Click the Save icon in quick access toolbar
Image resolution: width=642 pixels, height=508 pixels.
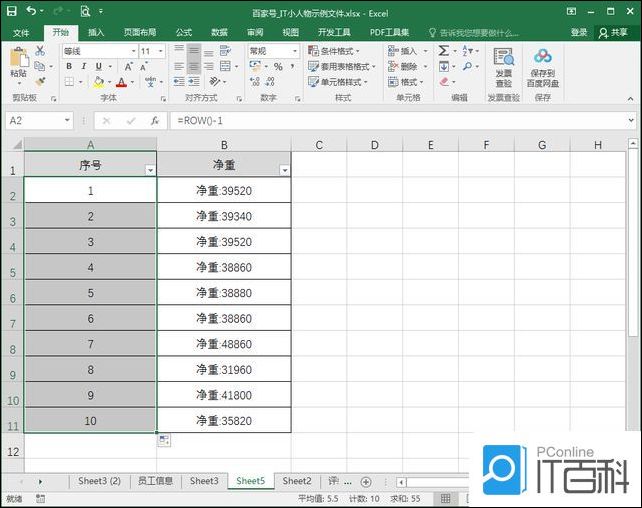coord(12,11)
